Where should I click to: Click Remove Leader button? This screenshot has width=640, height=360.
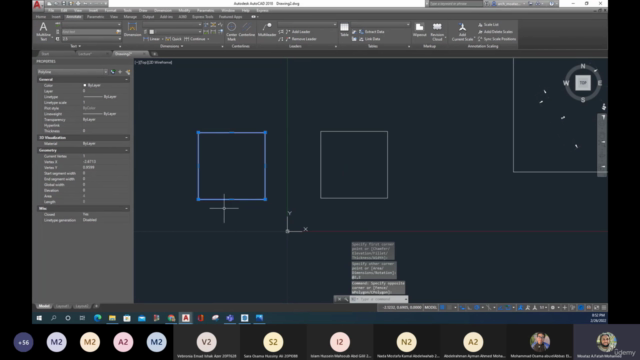(x=301, y=39)
